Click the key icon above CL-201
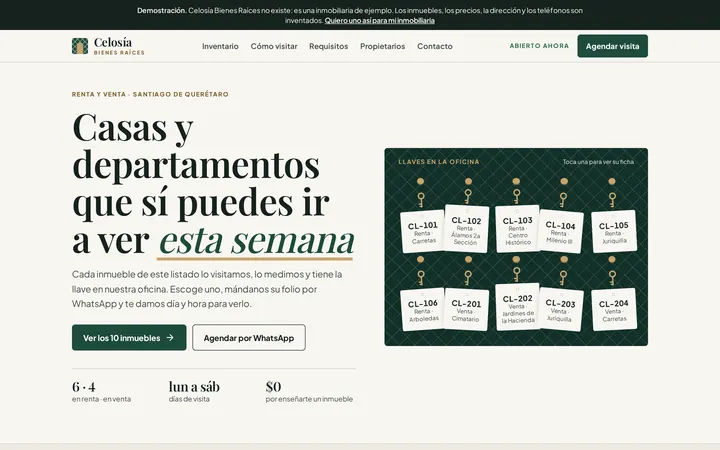Image resolution: width=720 pixels, height=450 pixels. point(468,277)
